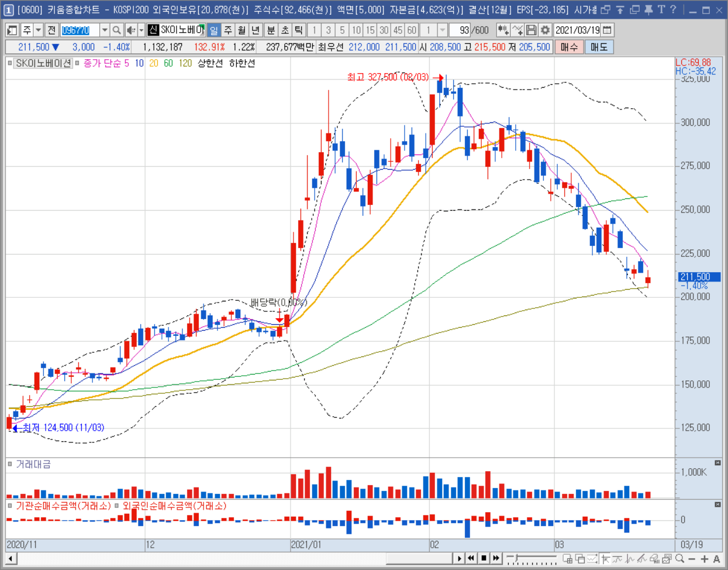Click the overlapping windows icon at bottom toolbar
This screenshot has width=728, height=570.
580,559
